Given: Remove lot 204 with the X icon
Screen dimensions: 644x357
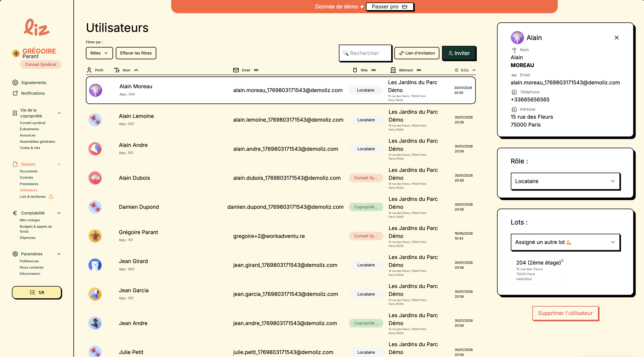Looking at the screenshot, I should tap(562, 261).
